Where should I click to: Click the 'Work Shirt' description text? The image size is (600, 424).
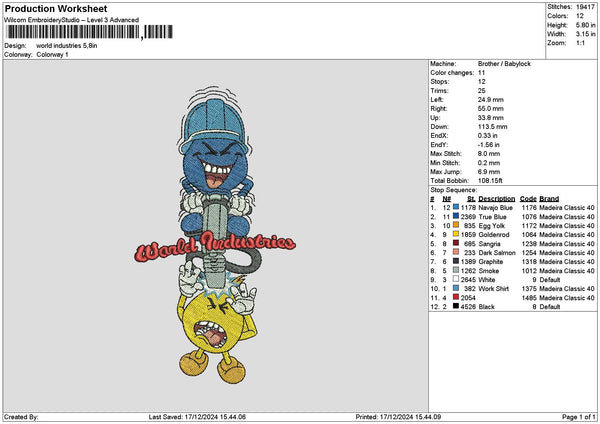(x=494, y=289)
